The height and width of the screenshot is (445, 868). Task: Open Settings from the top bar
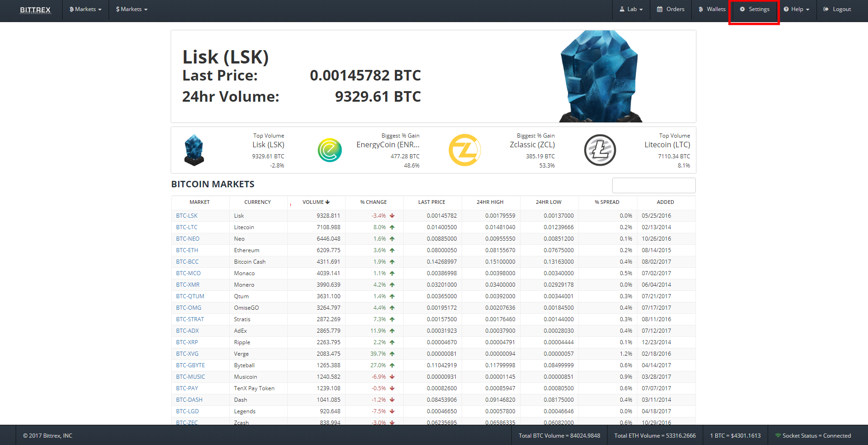point(754,9)
